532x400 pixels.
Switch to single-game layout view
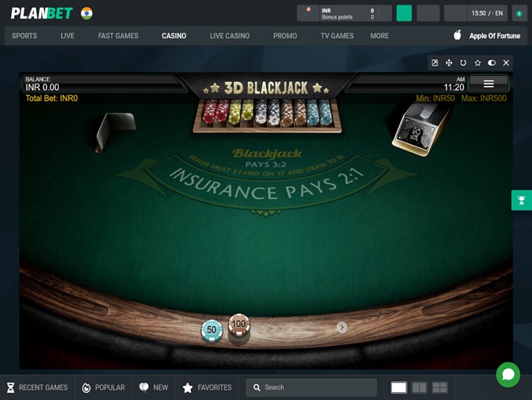pos(399,387)
